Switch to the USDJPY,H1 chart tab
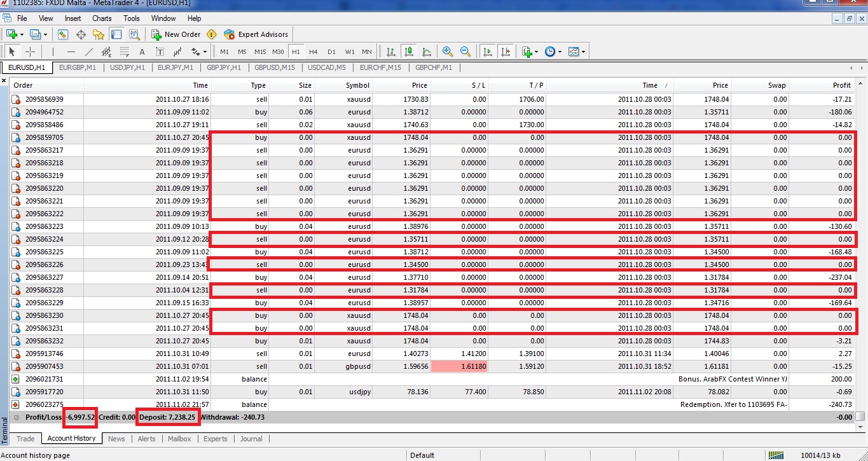Image resolution: width=868 pixels, height=461 pixels. [127, 67]
